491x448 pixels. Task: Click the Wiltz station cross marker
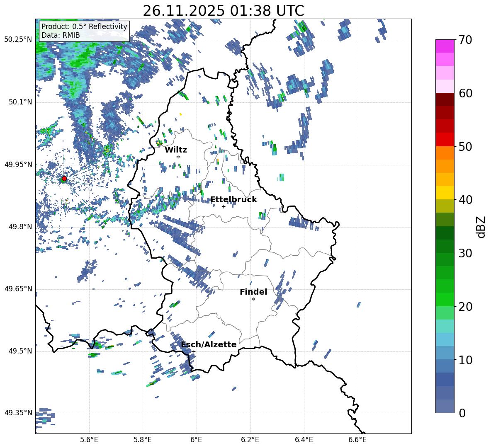click(x=178, y=157)
